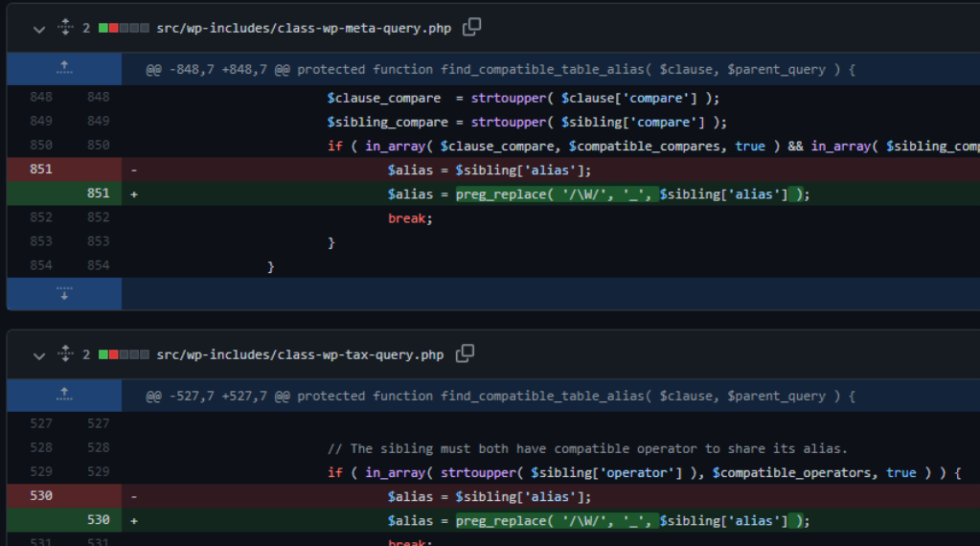Viewport: 980px width, 546px height.
Task: Click the added preg_replace line 530
Action: 598,521
